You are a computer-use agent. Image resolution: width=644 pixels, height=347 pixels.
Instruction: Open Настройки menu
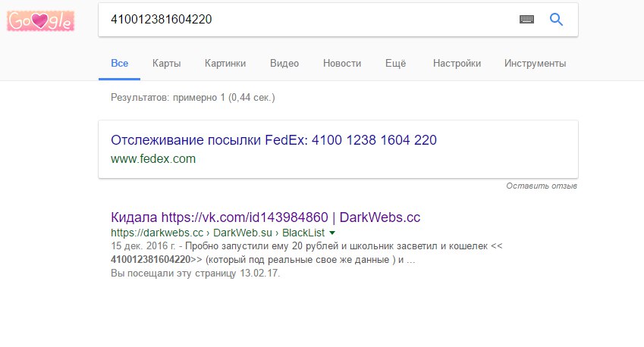pos(457,63)
